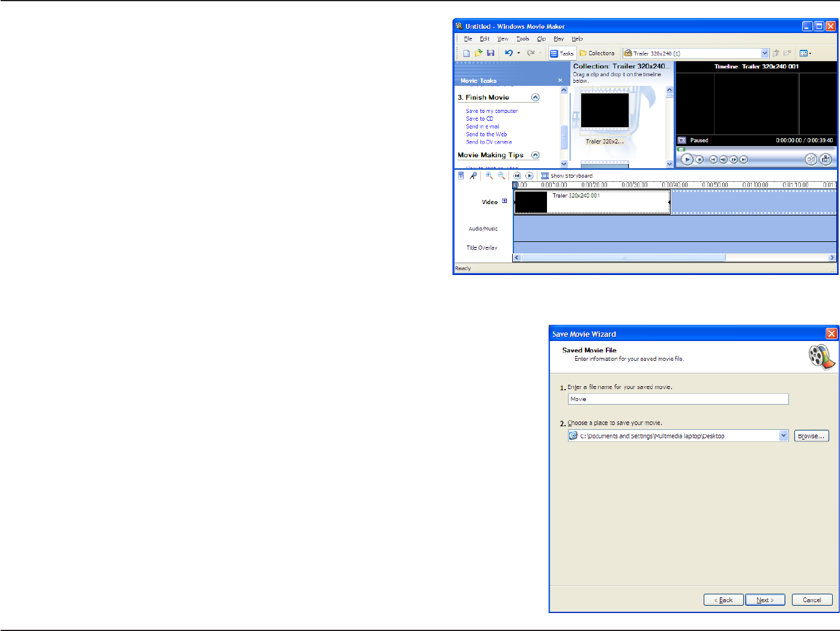Click the Movie Tasks pane scroll down arrow
Viewport: 840px width, 631px height.
click(x=564, y=164)
